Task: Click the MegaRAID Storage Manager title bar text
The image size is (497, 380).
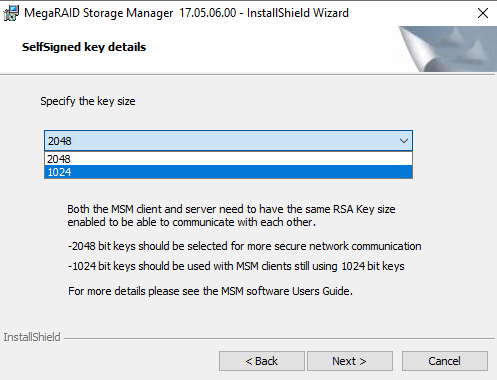Action: click(x=186, y=13)
